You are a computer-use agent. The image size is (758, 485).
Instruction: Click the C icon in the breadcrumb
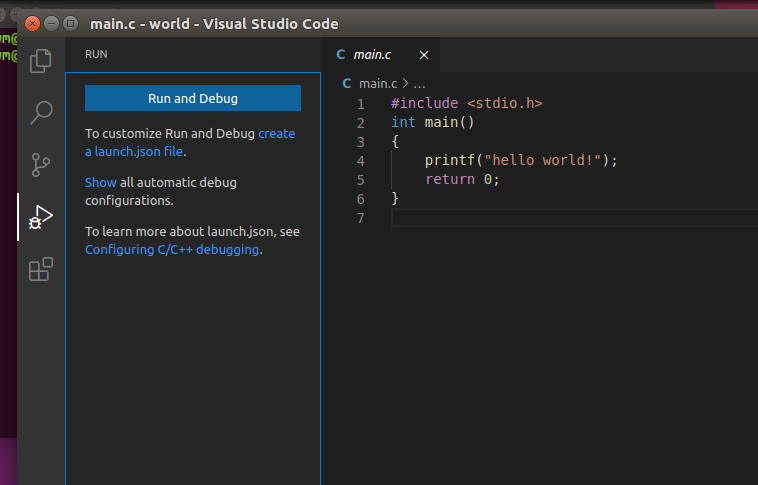point(347,84)
